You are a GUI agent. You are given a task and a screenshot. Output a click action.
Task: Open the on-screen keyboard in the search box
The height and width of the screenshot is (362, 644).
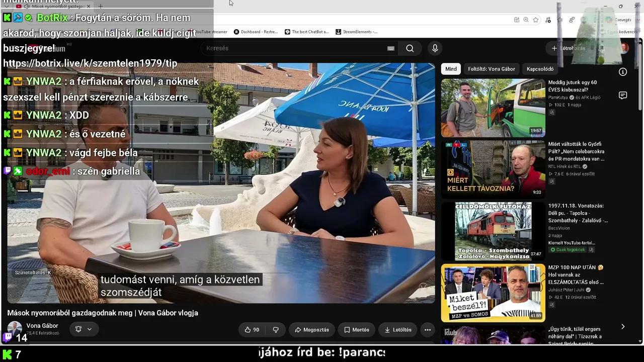(391, 48)
